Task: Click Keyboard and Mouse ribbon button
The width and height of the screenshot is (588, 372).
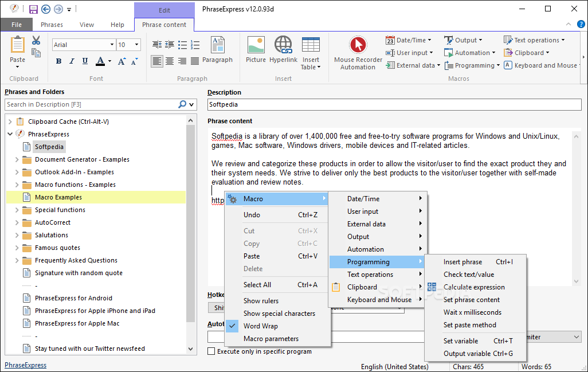Action: click(x=542, y=65)
